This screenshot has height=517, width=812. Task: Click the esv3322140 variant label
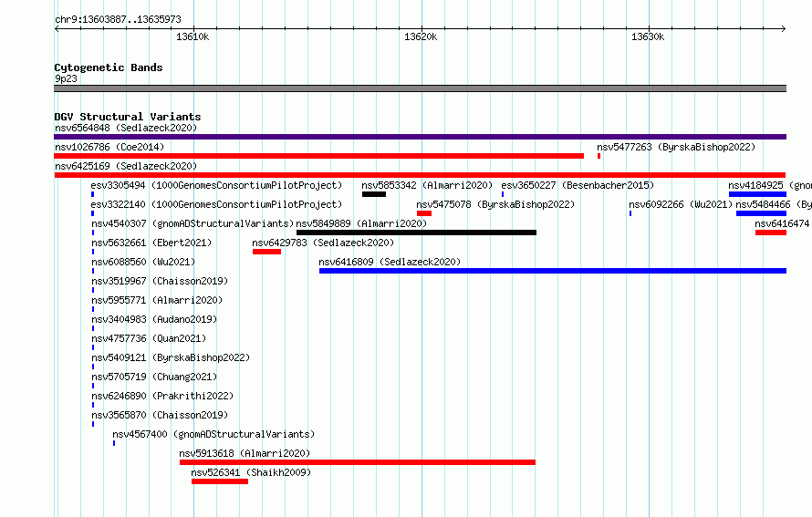[216, 204]
